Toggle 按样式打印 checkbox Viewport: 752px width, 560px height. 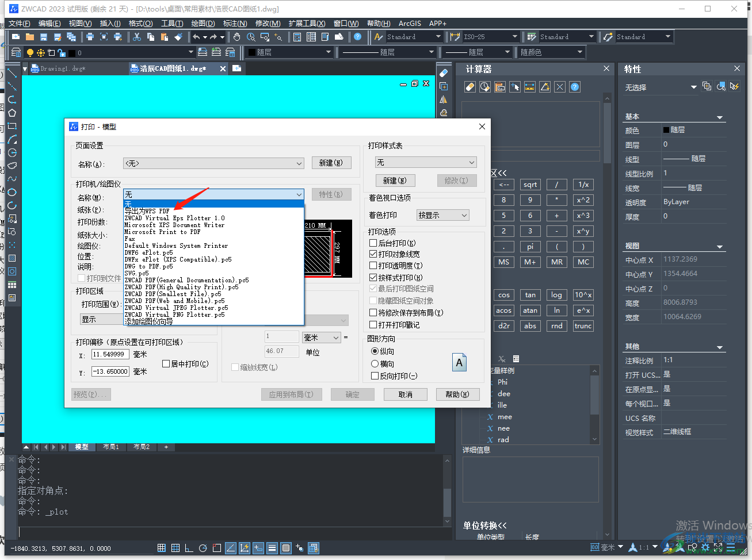373,278
